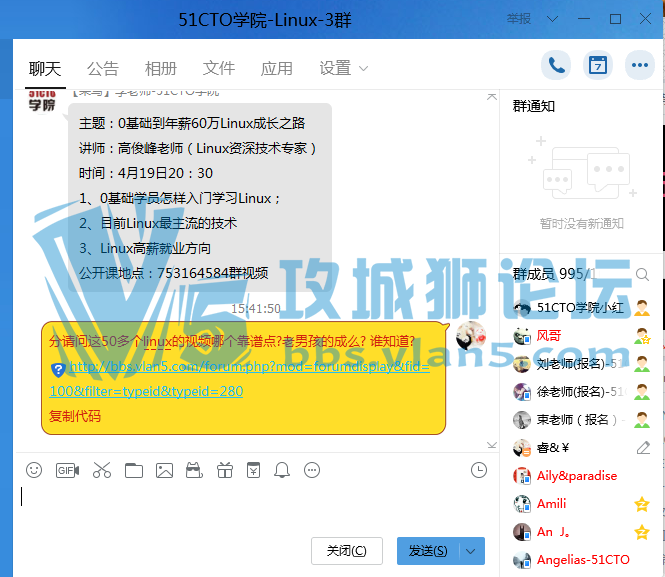
Task: Open the 文件 tab
Action: pos(218,68)
